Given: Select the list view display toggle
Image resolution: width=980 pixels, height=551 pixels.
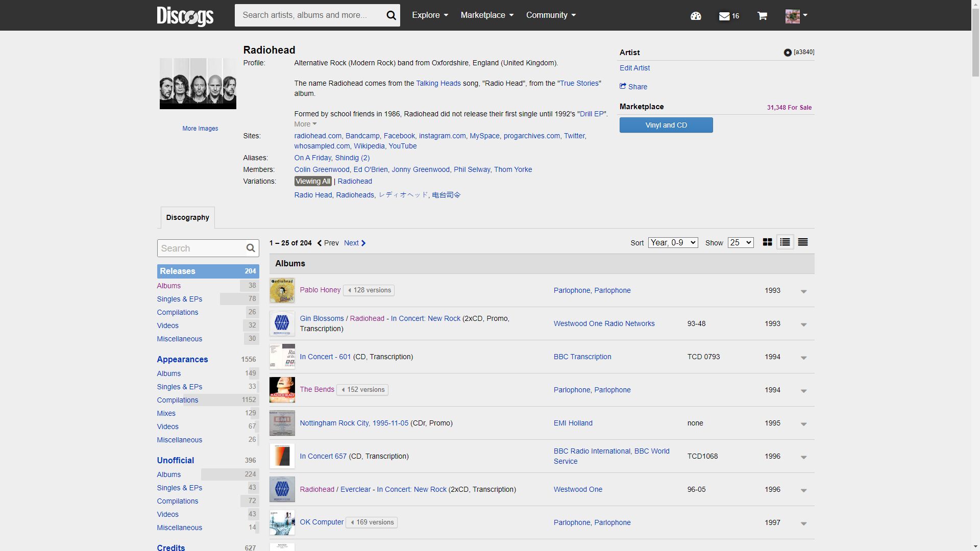Looking at the screenshot, I should tap(785, 242).
